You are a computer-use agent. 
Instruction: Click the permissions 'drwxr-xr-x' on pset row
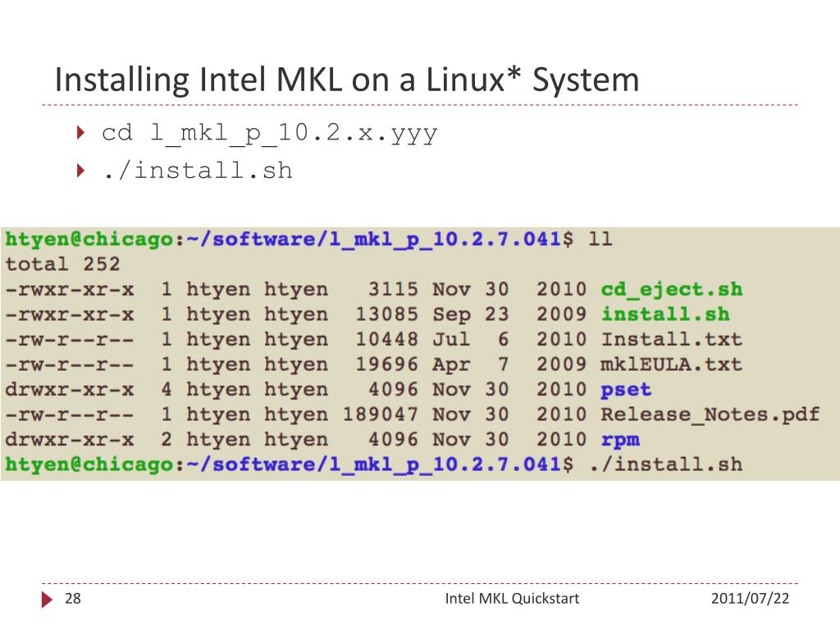(70, 390)
